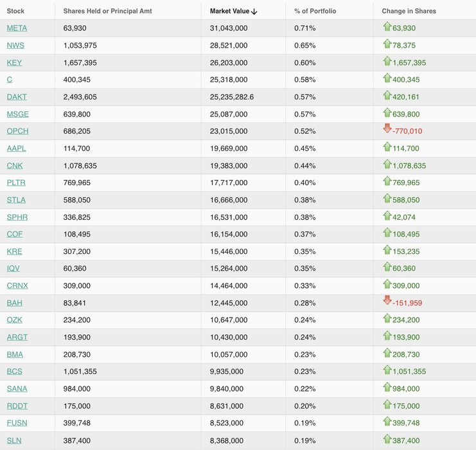
Task: Open the OPCH stock link
Action: click(17, 131)
